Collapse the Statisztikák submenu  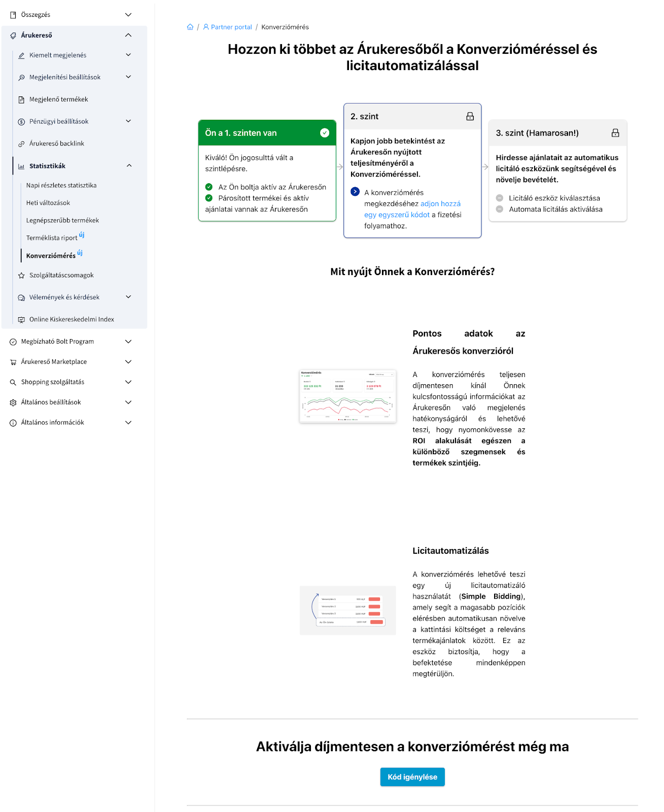click(129, 165)
